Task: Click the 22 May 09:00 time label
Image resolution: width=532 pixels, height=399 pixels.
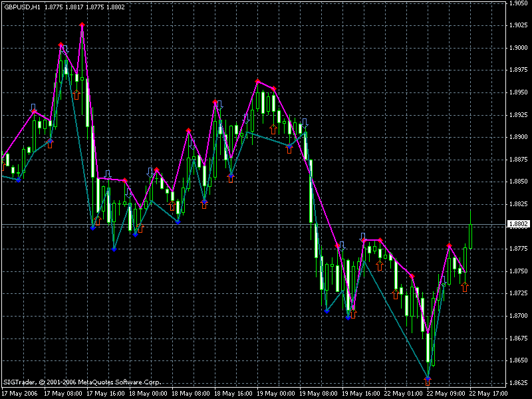Action: (446, 394)
